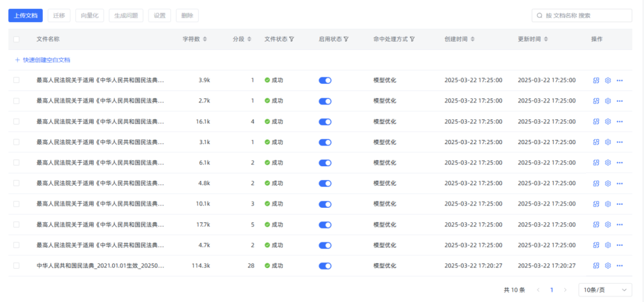Toggle the enable switch in the 3.1k row

[x=325, y=142]
